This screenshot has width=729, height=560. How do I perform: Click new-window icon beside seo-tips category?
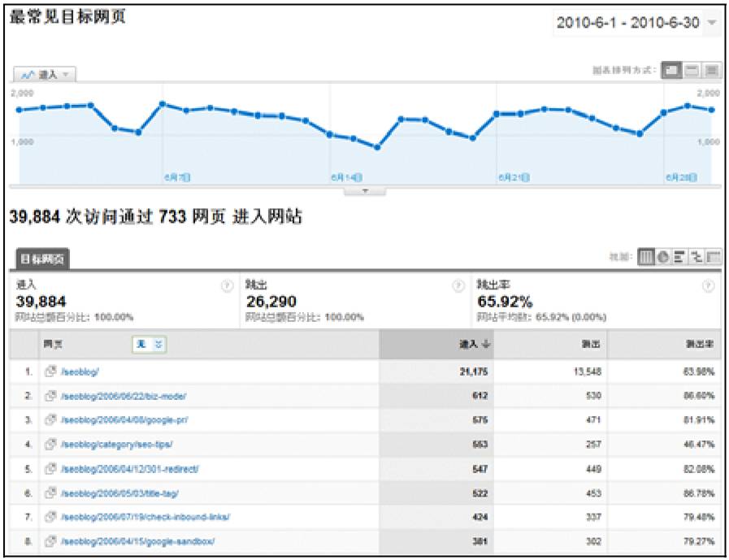point(50,445)
